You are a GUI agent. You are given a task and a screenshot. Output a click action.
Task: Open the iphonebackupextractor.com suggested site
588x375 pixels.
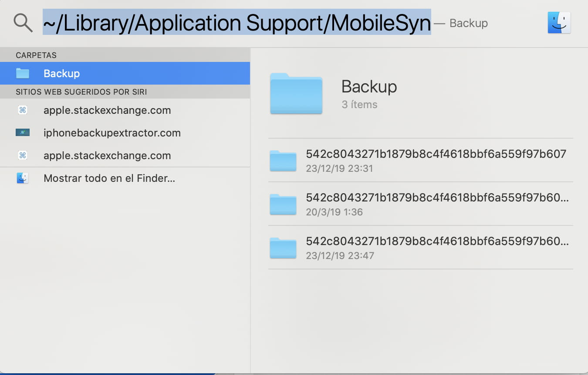pos(112,133)
